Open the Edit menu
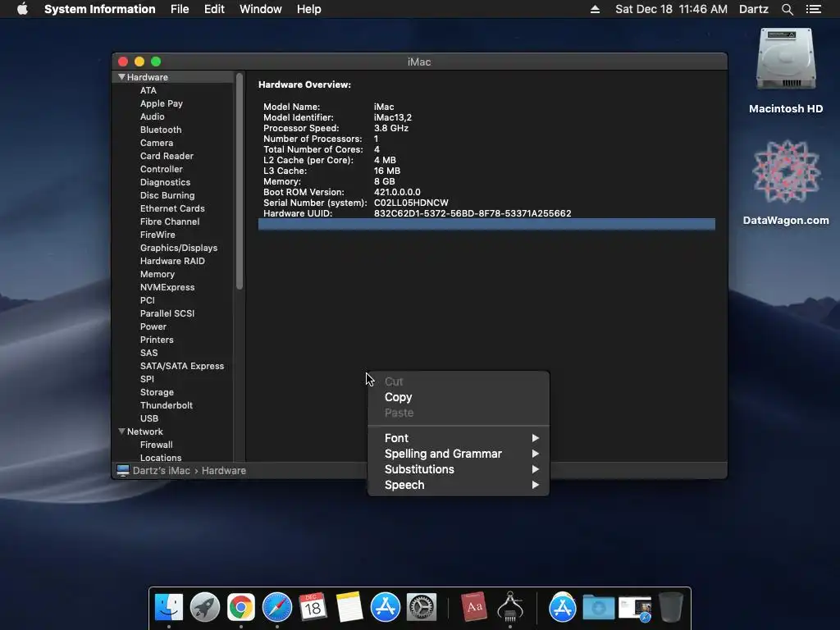840x630 pixels. (214, 9)
